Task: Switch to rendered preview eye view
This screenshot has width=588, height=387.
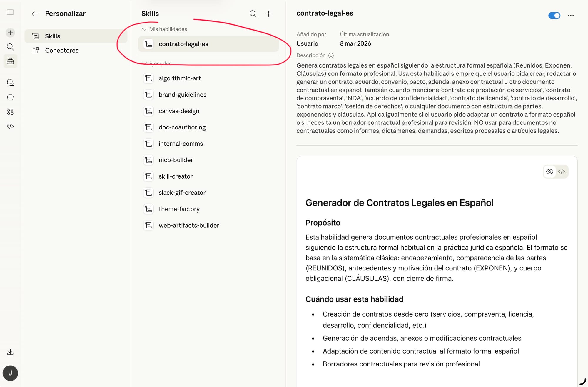Action: point(549,172)
